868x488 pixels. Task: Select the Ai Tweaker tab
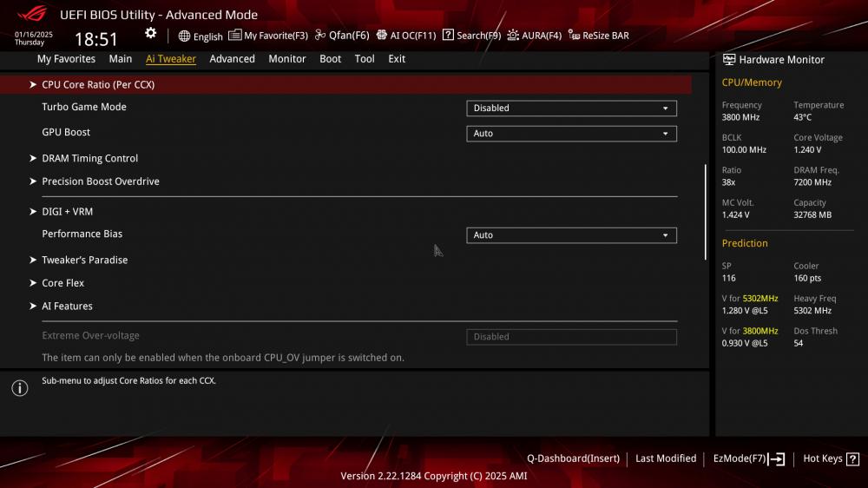[170, 59]
